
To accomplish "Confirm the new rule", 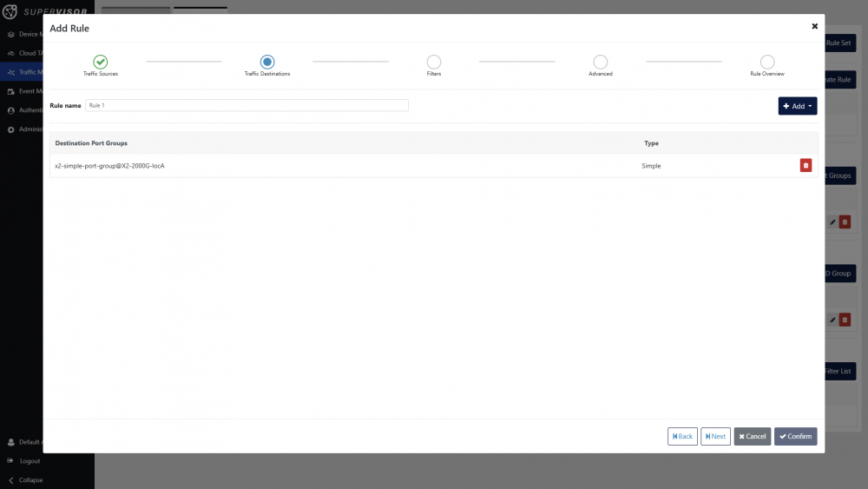I will (x=795, y=436).
